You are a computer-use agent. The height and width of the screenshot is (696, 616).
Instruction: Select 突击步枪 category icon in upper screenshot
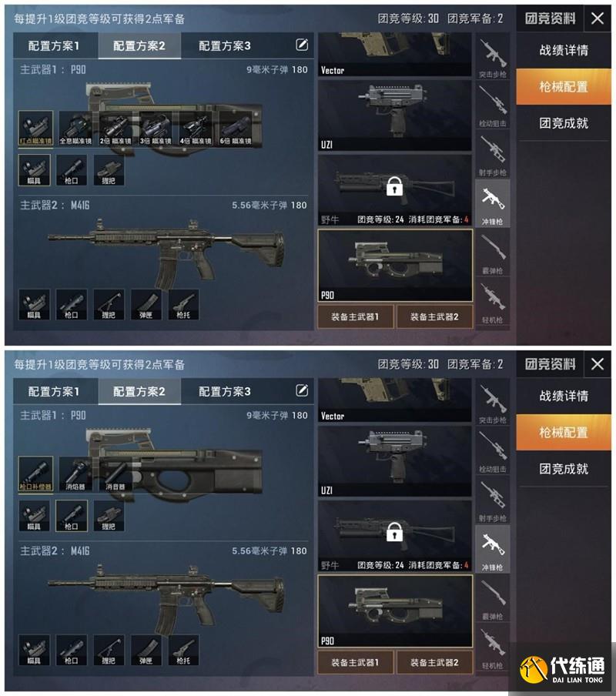(x=493, y=58)
